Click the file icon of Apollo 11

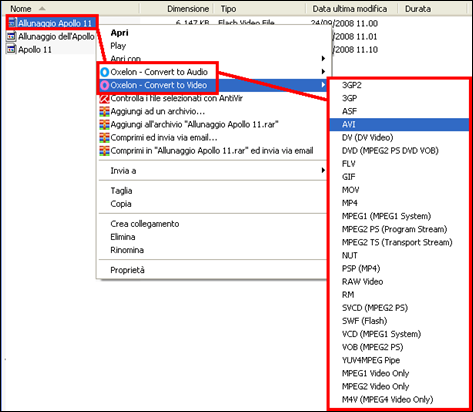pyautogui.click(x=12, y=49)
